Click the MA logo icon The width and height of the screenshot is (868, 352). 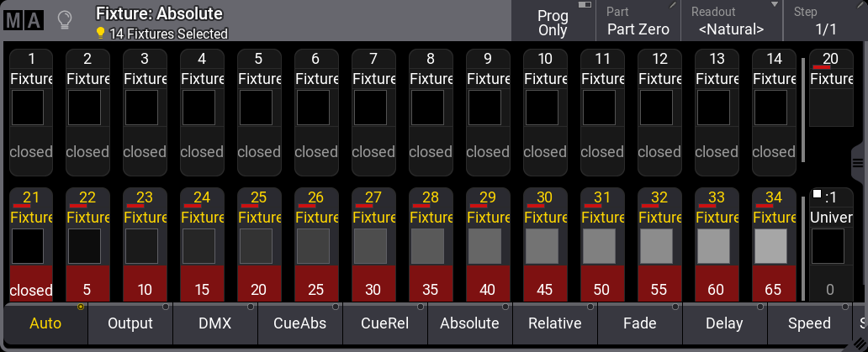(x=23, y=20)
